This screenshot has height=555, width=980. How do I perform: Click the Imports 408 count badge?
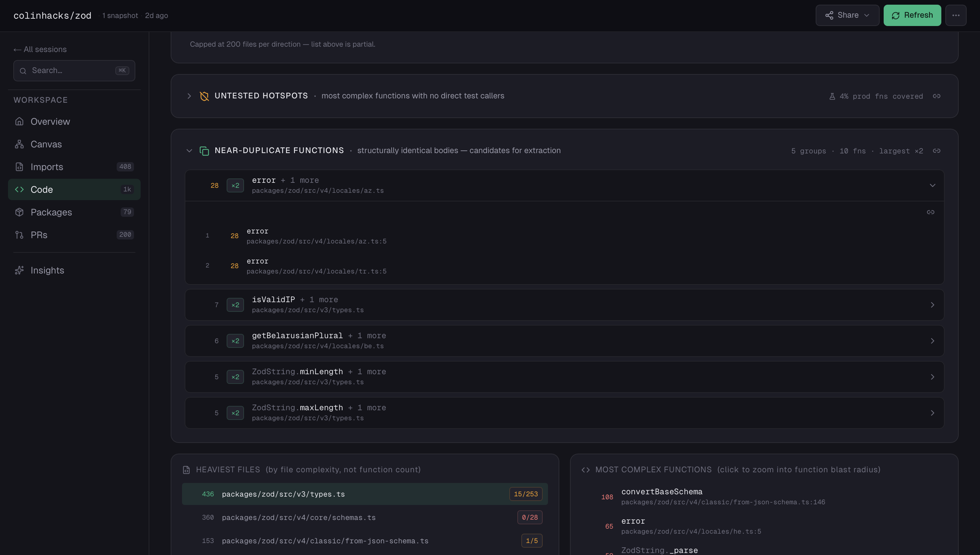pyautogui.click(x=125, y=166)
